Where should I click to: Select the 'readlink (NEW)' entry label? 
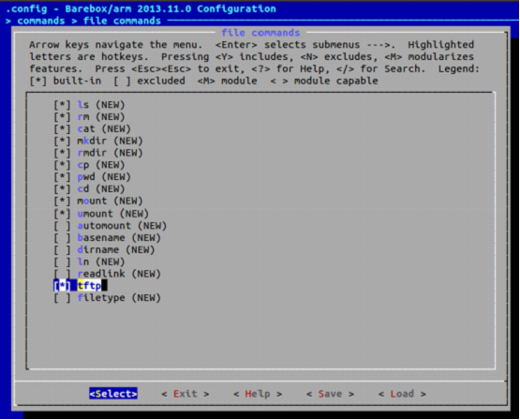119,274
